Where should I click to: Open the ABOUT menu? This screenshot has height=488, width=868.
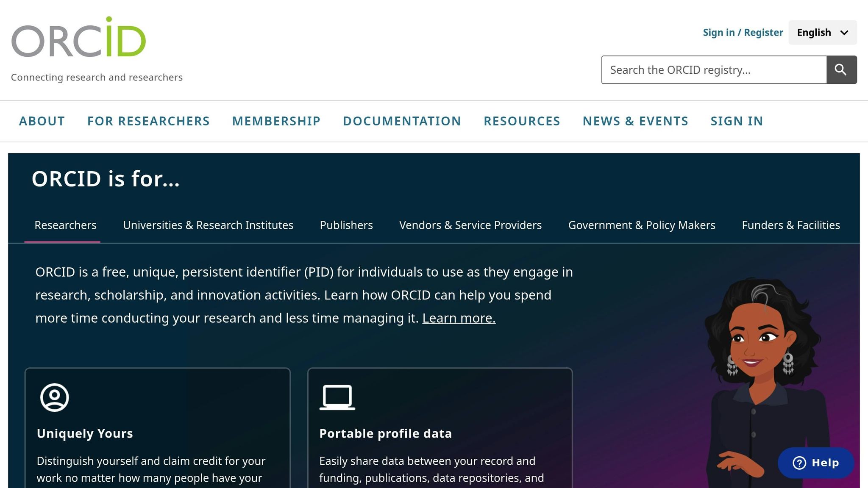(x=42, y=121)
